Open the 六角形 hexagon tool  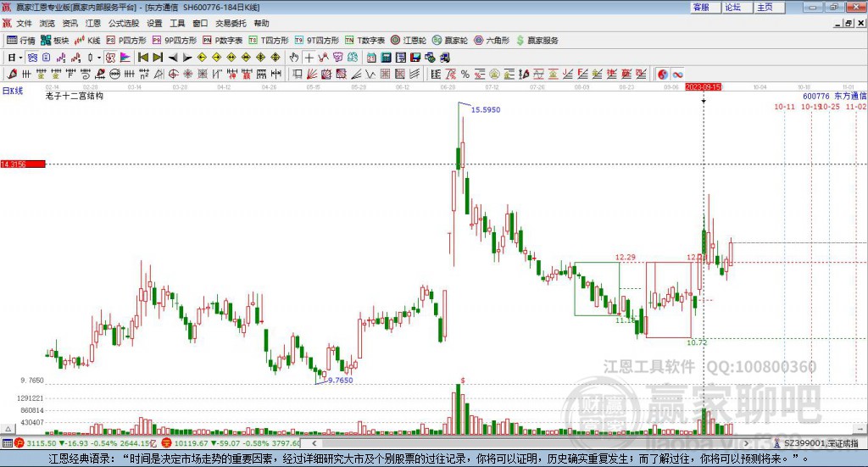tap(492, 41)
